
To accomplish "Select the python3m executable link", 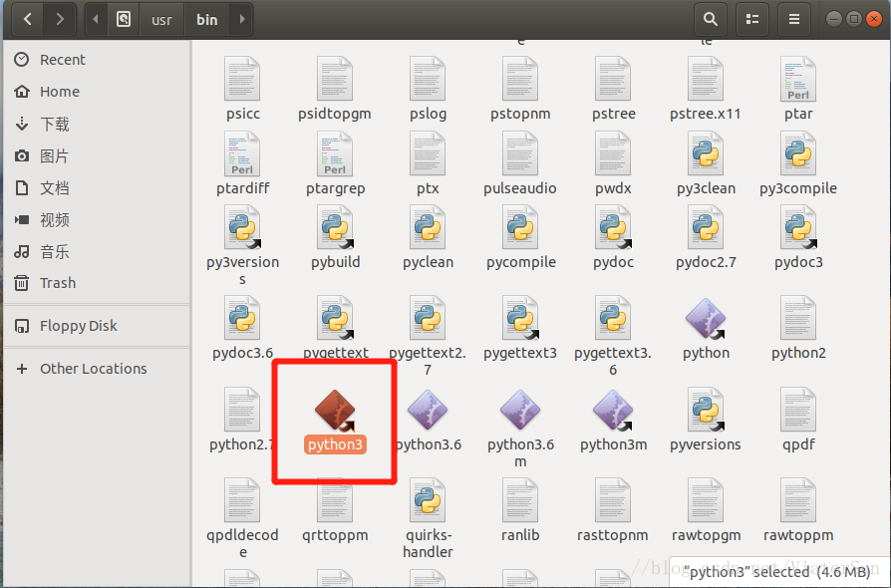I will pyautogui.click(x=613, y=421).
